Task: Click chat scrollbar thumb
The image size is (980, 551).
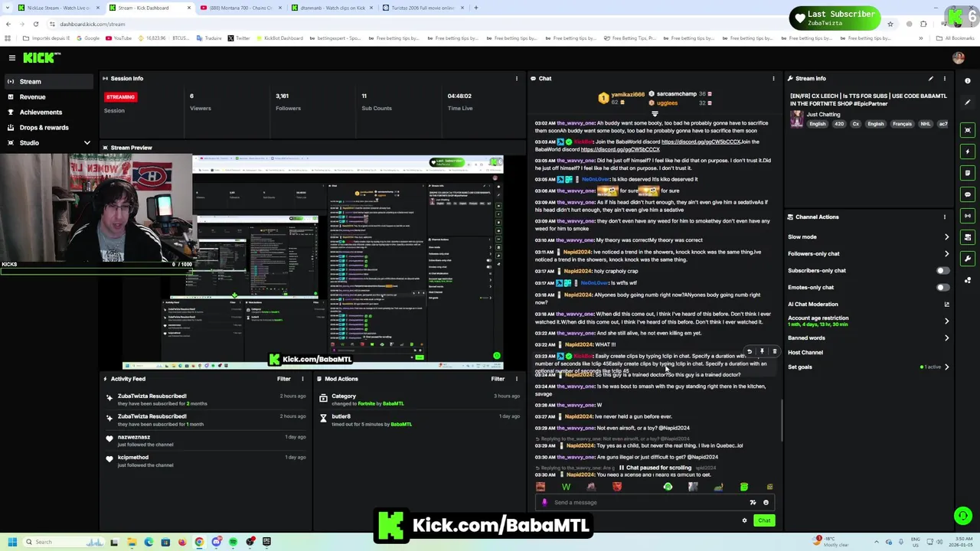Action: tap(782, 421)
